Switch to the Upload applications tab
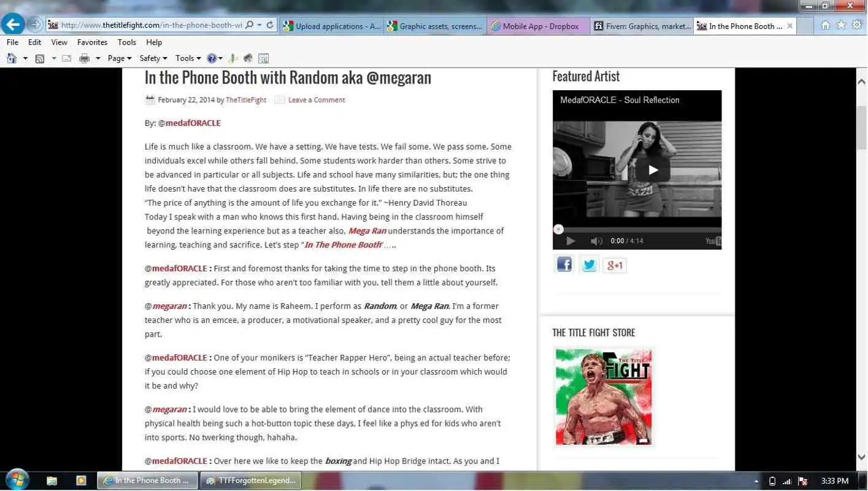The image size is (868, 491). (331, 26)
